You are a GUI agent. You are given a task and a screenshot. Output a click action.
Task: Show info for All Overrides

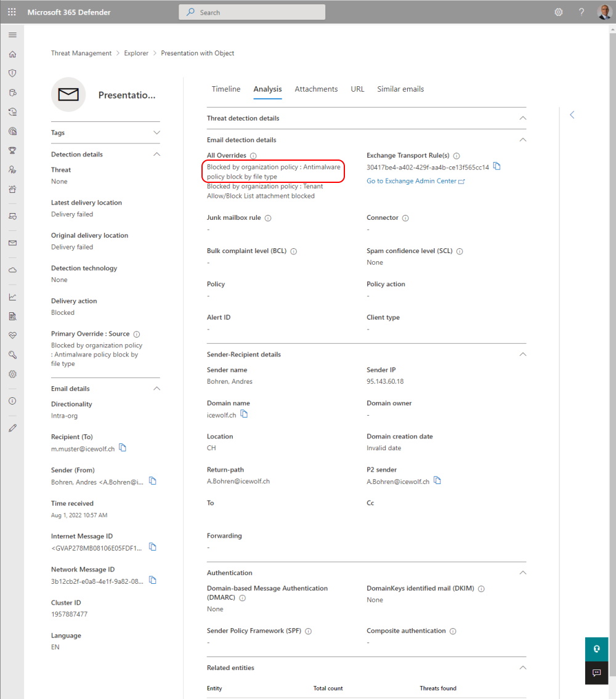click(x=253, y=156)
